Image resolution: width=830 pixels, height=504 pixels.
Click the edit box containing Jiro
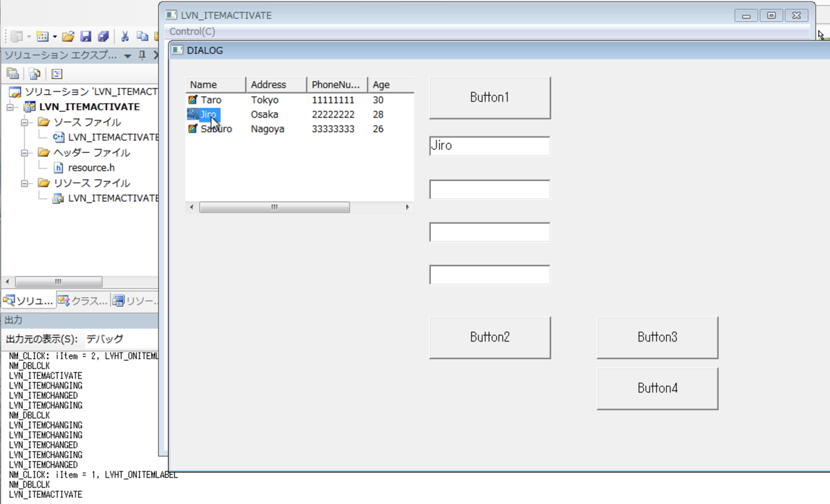[x=490, y=146]
